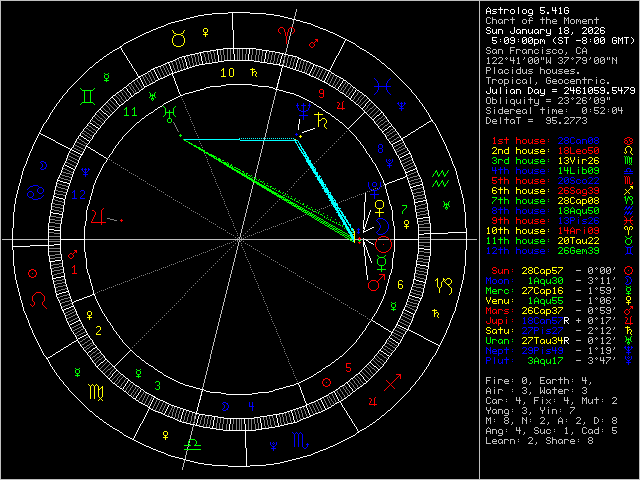Screen dimensions: 640x480
Task: Select the Jupiter position '18Can57'
Action: (542, 321)
